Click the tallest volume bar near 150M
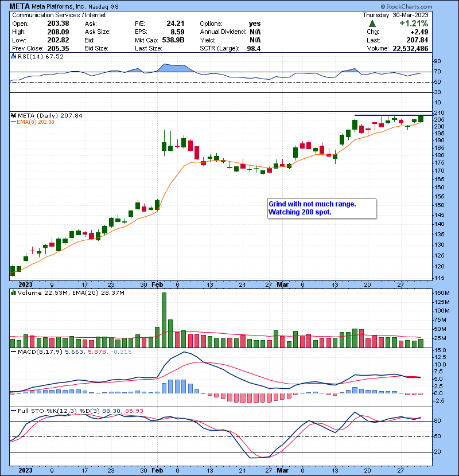 pos(164,320)
